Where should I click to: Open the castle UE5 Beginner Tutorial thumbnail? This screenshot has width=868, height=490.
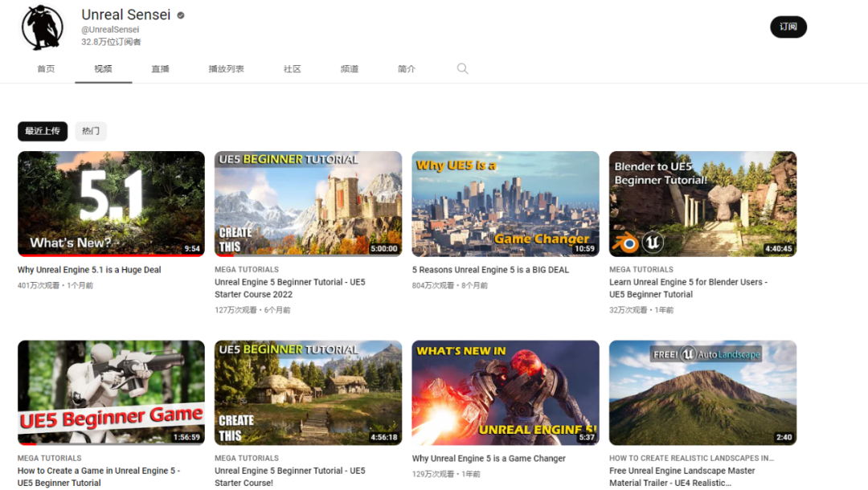pyautogui.click(x=308, y=203)
